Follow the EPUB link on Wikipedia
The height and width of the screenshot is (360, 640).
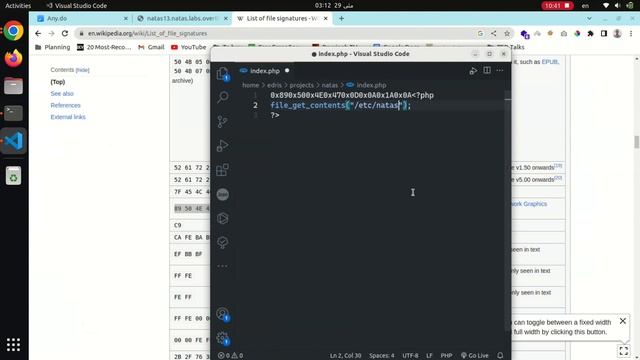pos(549,62)
